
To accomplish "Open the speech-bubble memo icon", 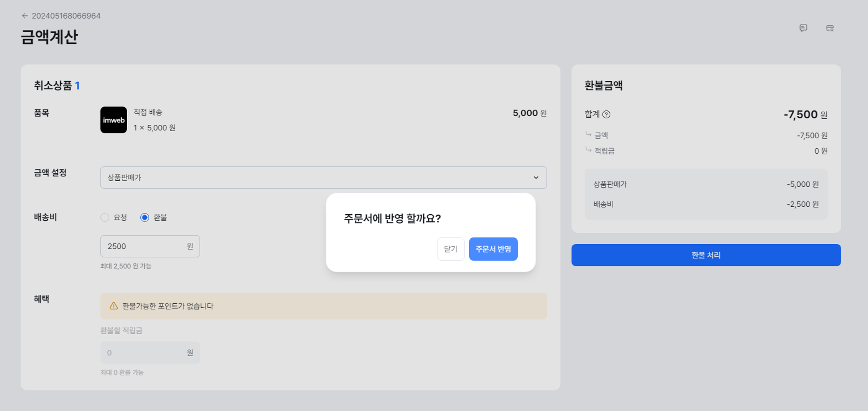I will (803, 28).
